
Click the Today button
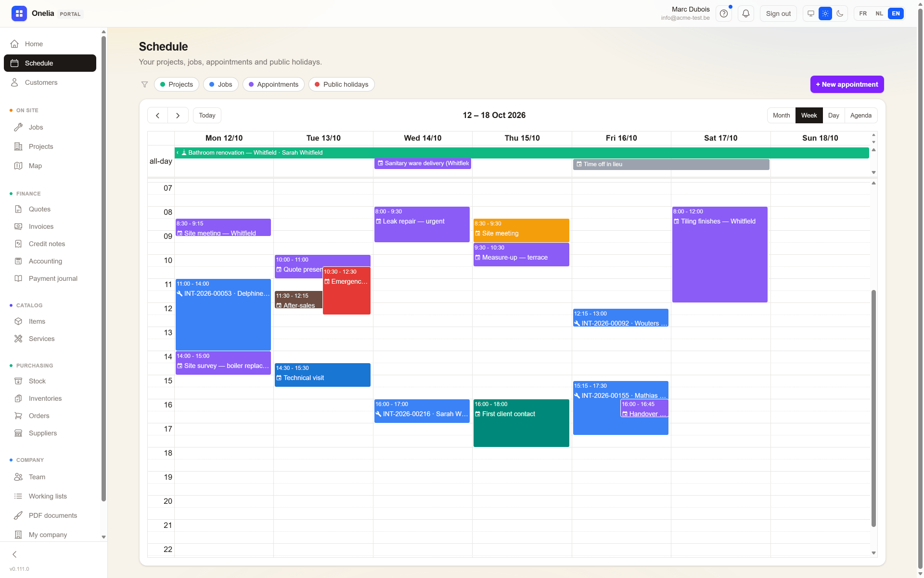click(207, 116)
